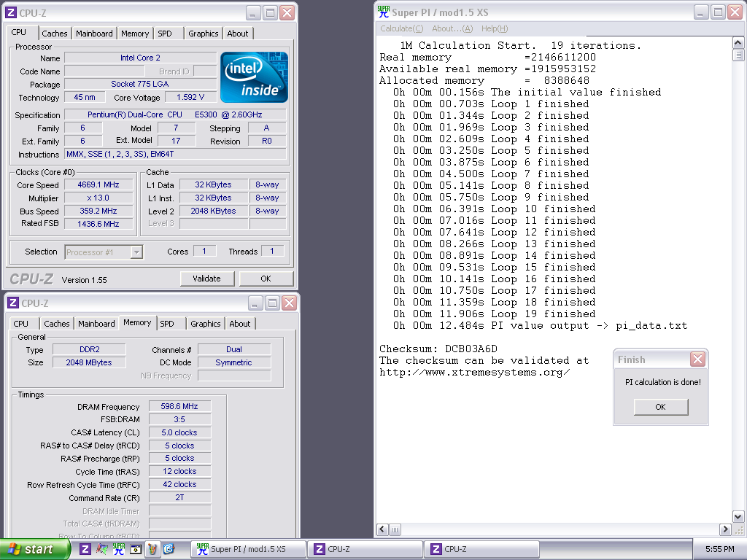The width and height of the screenshot is (747, 560).
Task: Open the pencil cup quick launch icon
Action: (x=152, y=549)
